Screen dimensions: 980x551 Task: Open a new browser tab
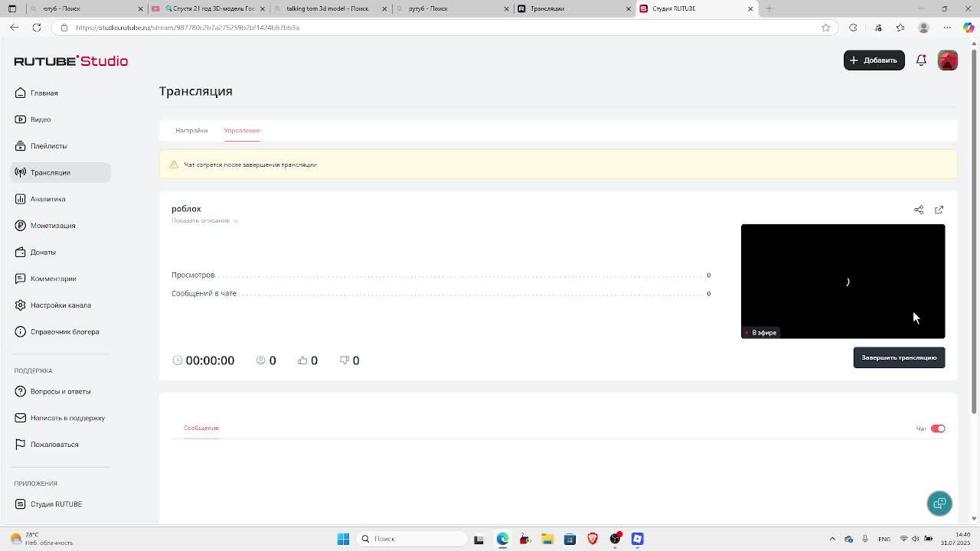(x=769, y=8)
